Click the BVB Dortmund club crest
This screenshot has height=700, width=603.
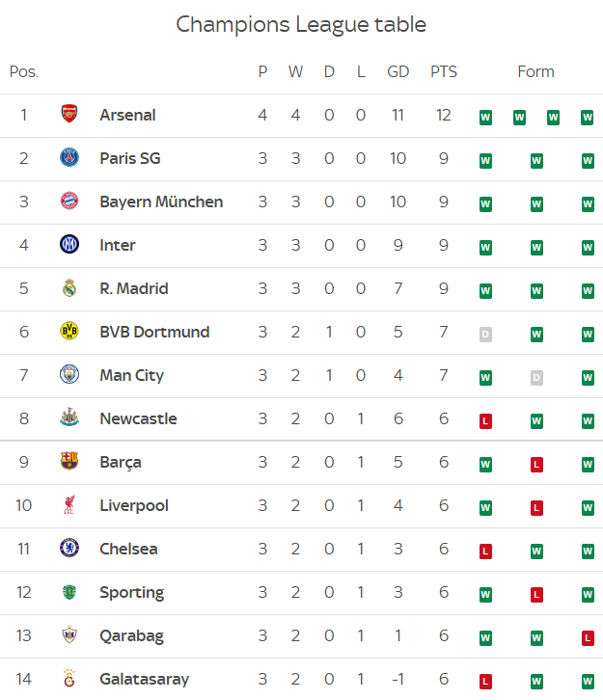click(69, 332)
